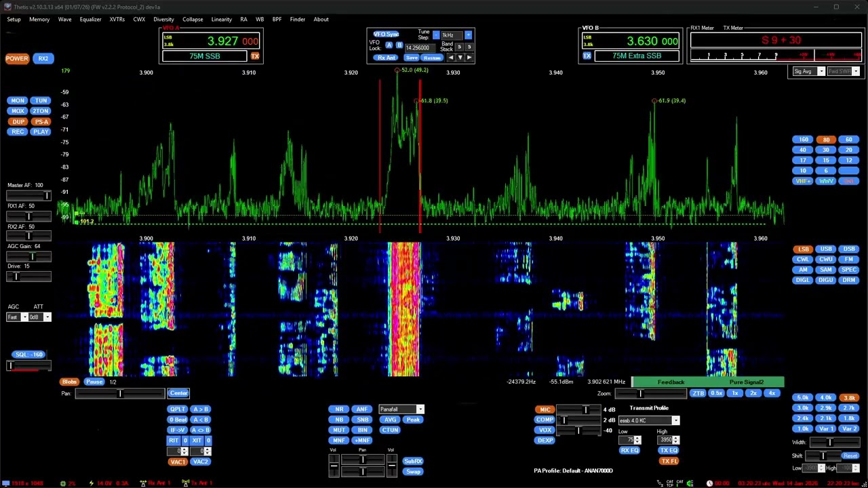The width and height of the screenshot is (868, 488).
Task: Select the 2.7k filter button
Action: [849, 408]
